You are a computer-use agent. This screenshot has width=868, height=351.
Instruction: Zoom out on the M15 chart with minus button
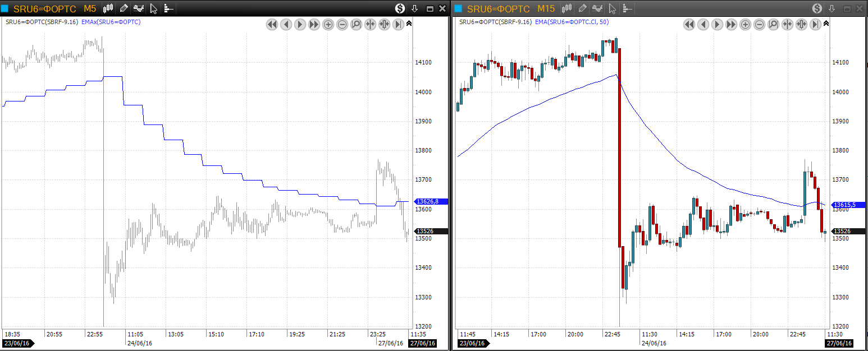[x=759, y=25]
